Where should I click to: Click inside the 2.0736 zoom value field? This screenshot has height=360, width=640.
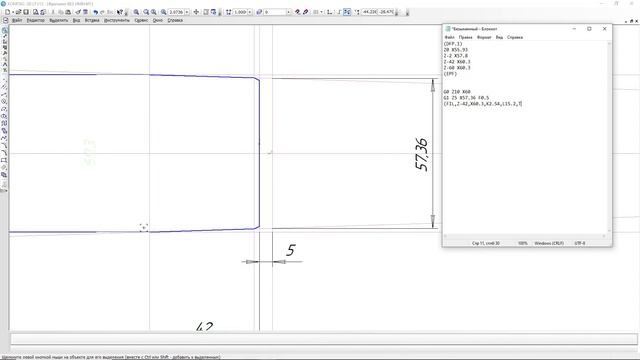(177, 12)
